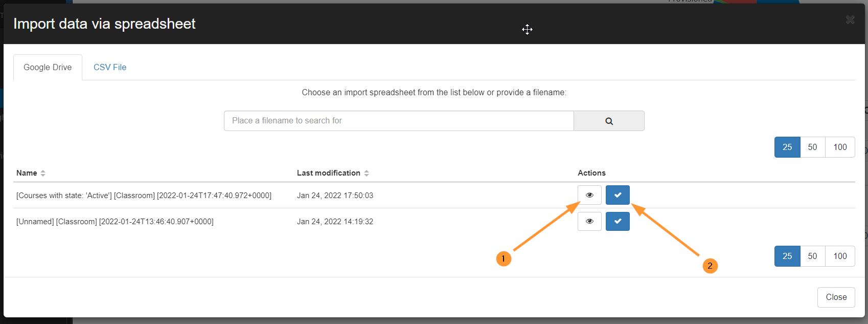Focus the filename search input field
Image resolution: width=868 pixels, height=324 pixels.
click(399, 121)
